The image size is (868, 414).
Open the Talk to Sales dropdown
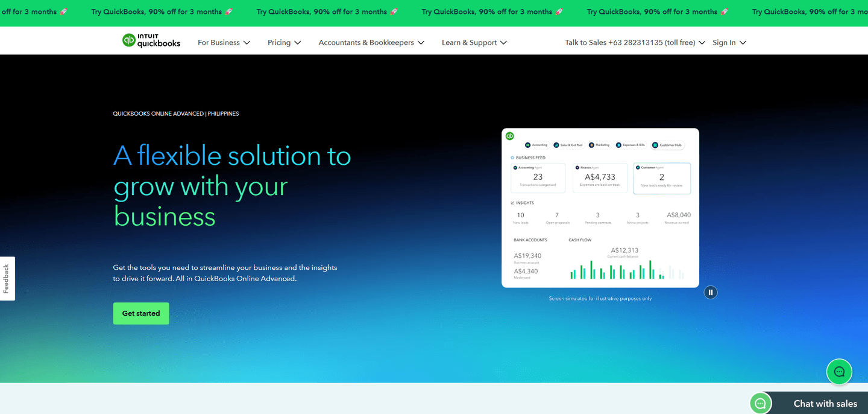click(635, 43)
